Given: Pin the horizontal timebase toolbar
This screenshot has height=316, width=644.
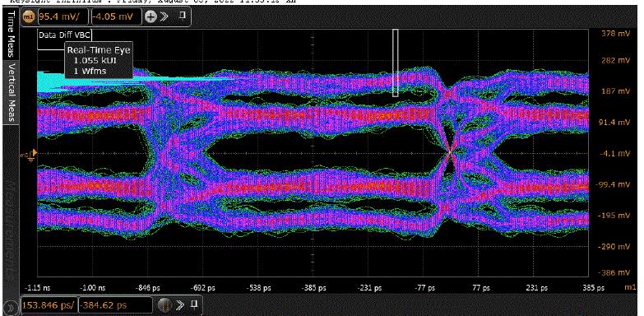Looking at the screenshot, I should pos(195,304).
